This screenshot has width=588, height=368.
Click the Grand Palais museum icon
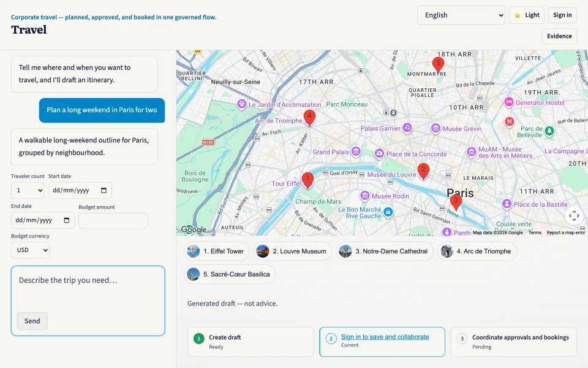[356, 151]
